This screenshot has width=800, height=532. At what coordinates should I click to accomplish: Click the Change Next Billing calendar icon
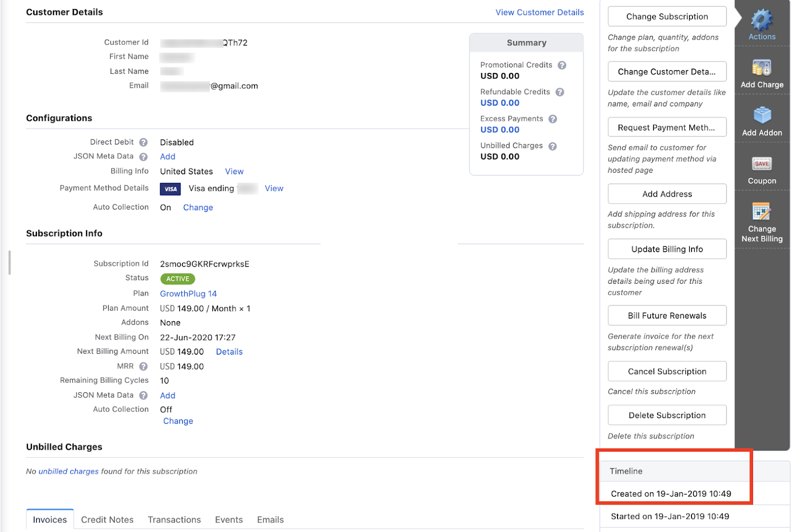coord(761,212)
